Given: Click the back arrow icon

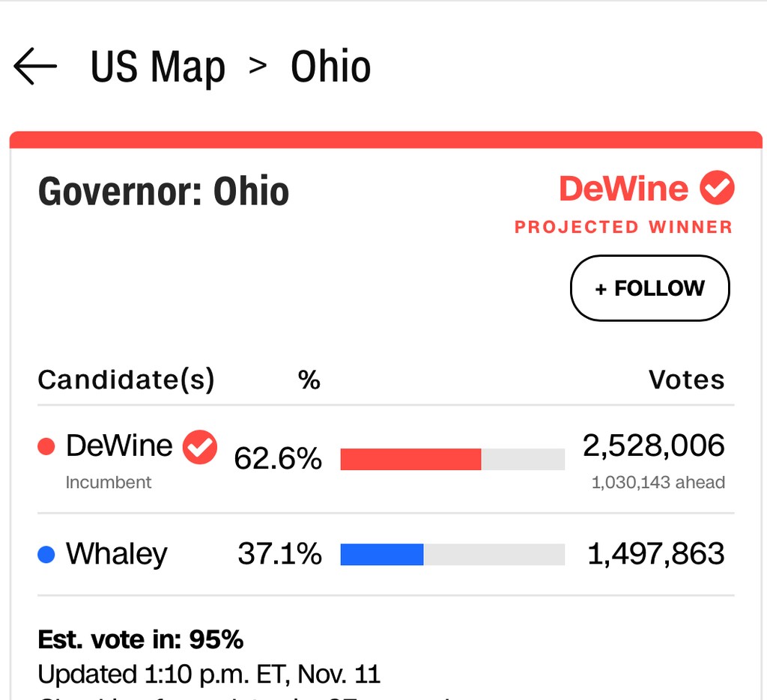Looking at the screenshot, I should pos(35,67).
